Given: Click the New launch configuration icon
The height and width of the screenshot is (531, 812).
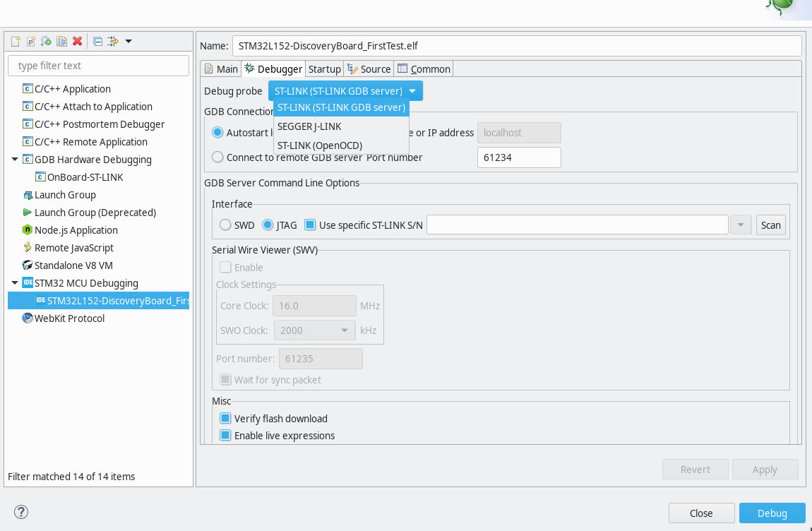Looking at the screenshot, I should point(16,42).
